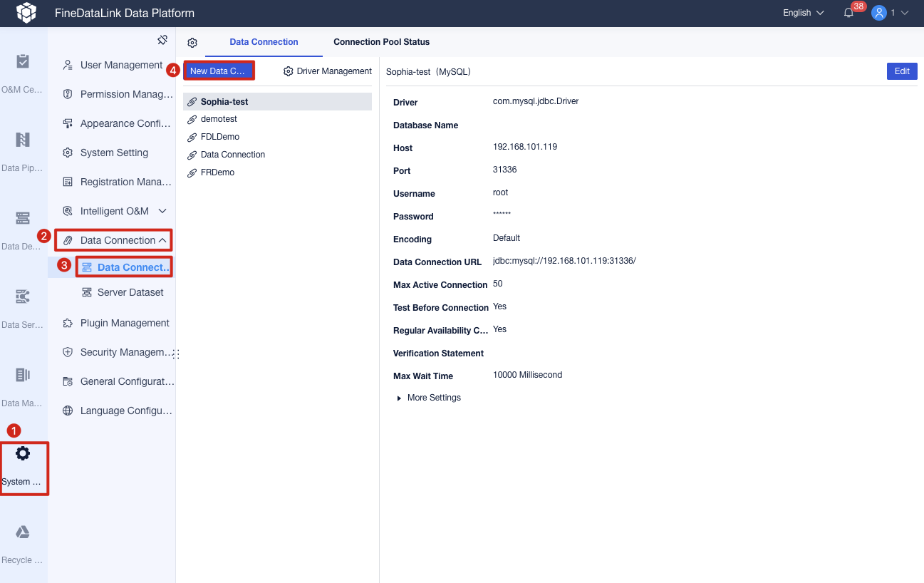The image size is (924, 583).
Task: Open the Recycle Bin module
Action: (24, 538)
